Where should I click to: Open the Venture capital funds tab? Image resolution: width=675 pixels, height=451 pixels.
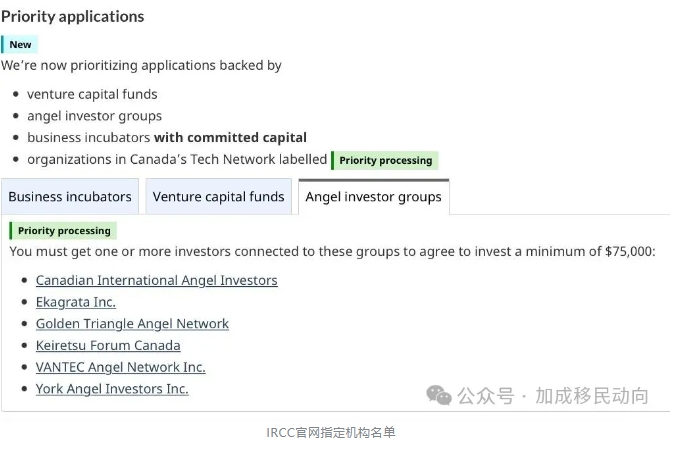pyautogui.click(x=219, y=197)
